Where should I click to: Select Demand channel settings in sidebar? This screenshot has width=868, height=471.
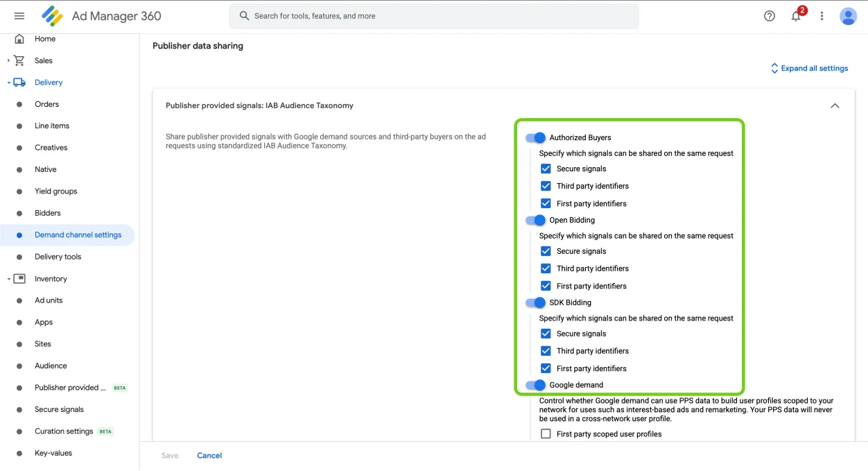(x=78, y=235)
